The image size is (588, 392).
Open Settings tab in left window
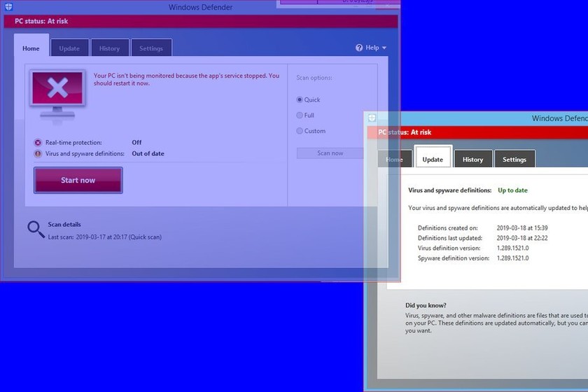click(x=151, y=48)
